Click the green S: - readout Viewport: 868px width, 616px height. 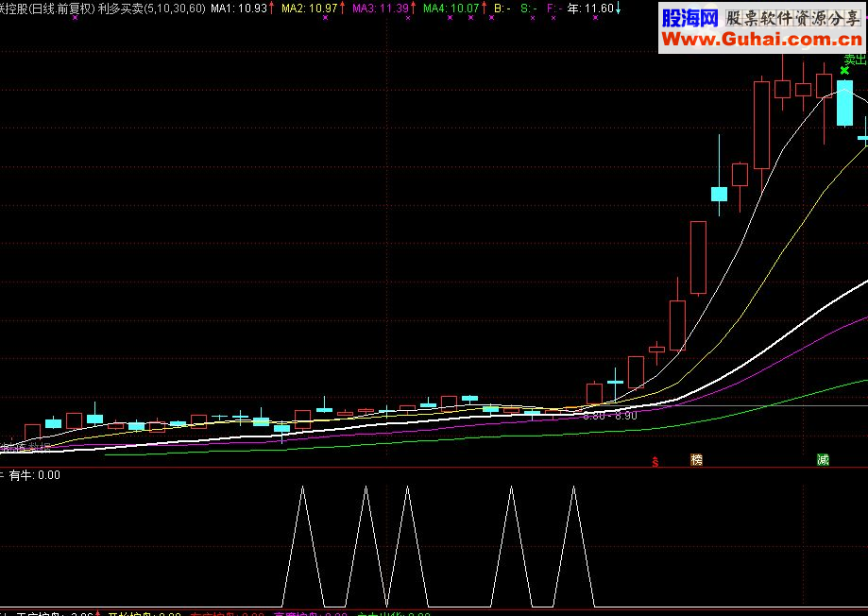pos(529,9)
